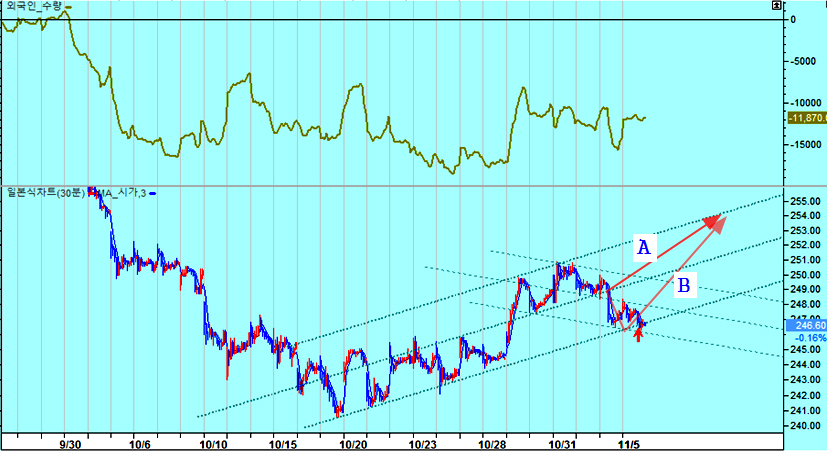Viewport: 828px width, 452px height.
Task: Click the -0.16% change label
Action: 805,338
